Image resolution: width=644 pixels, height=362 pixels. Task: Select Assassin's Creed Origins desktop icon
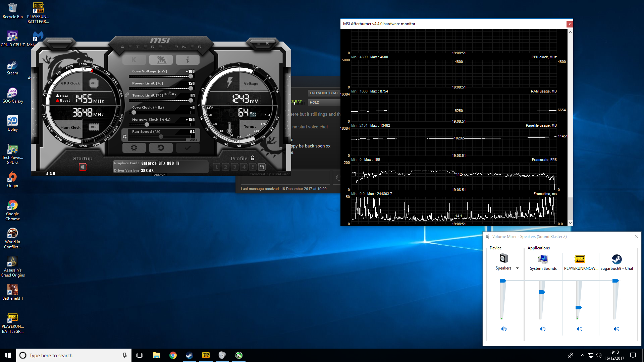coord(13,267)
